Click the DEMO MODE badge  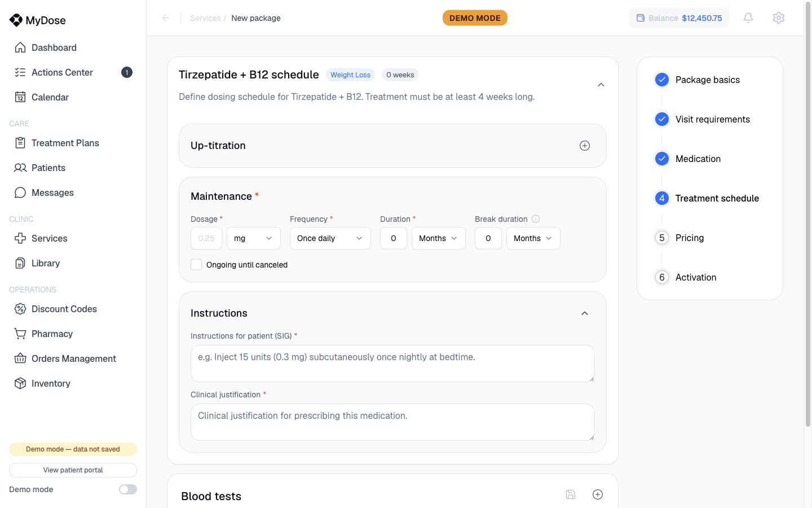tap(475, 18)
